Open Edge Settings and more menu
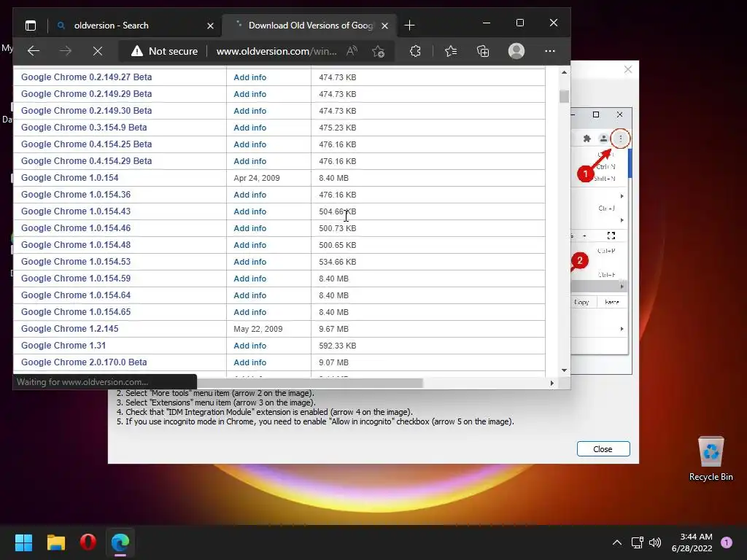This screenshot has height=560, width=747. 550,51
